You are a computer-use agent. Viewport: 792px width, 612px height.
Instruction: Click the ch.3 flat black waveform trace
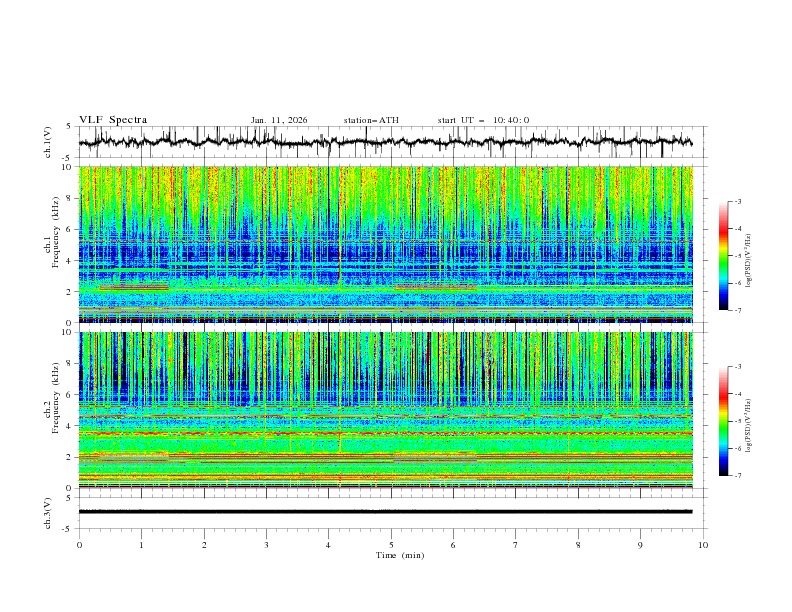tap(385, 512)
